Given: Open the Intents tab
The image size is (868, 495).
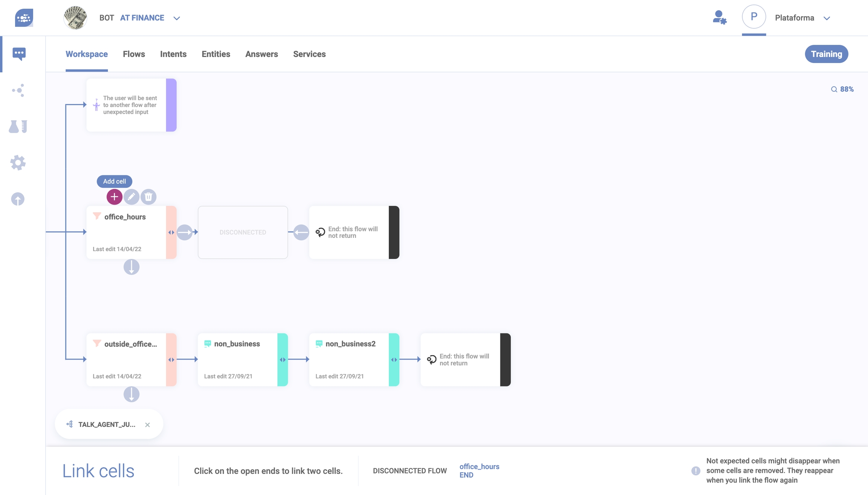Looking at the screenshot, I should [x=173, y=54].
